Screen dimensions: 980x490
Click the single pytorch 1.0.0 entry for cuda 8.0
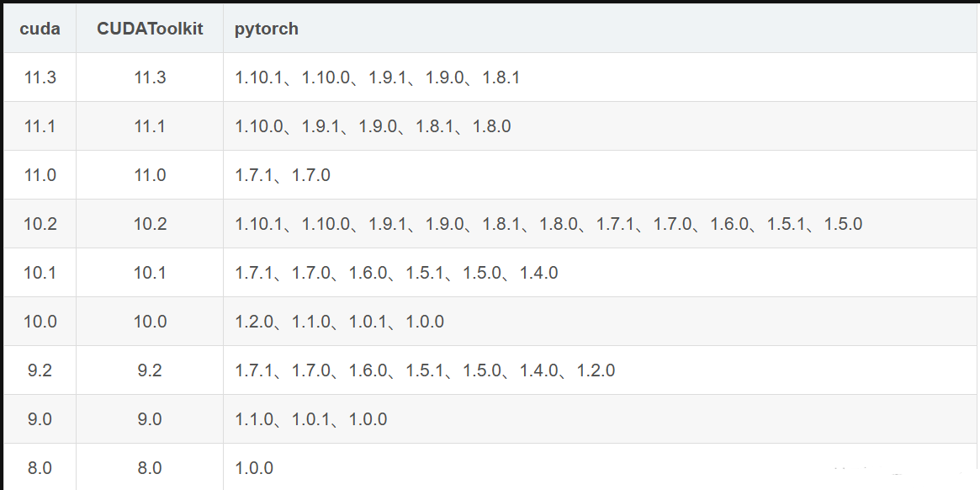(254, 468)
